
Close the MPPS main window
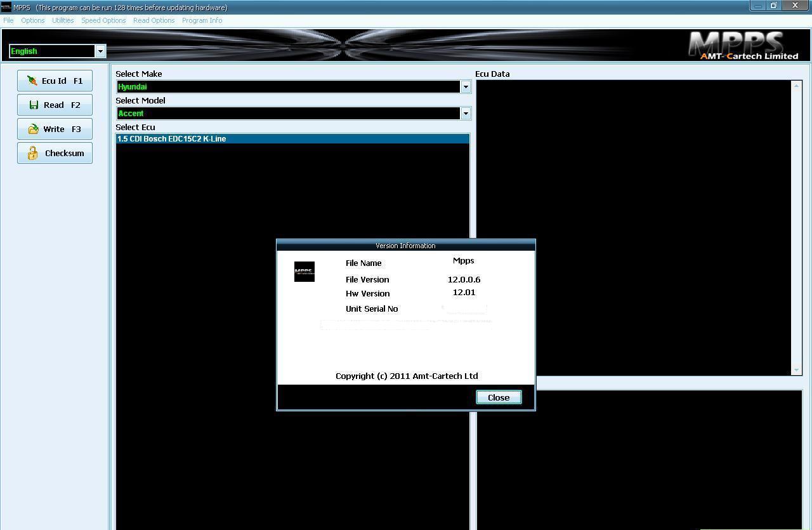[796, 6]
